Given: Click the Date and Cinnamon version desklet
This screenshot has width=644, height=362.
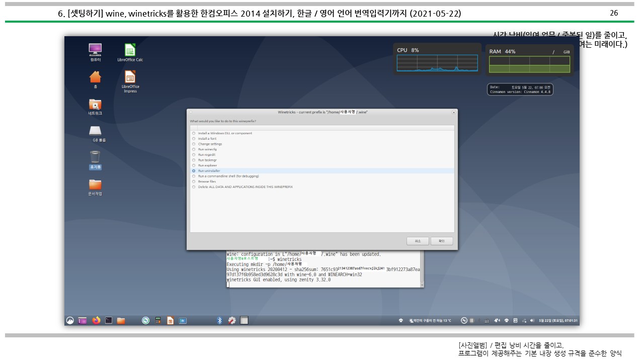Looking at the screenshot, I should click(x=520, y=89).
